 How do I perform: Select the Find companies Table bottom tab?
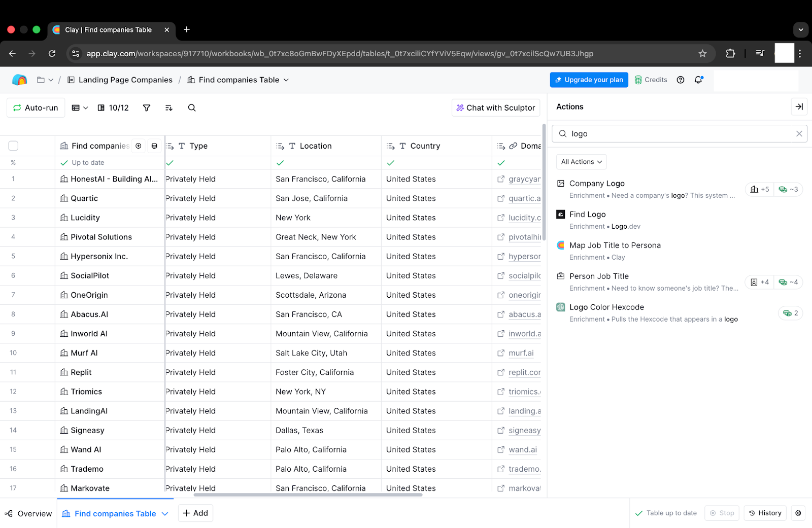click(x=115, y=513)
